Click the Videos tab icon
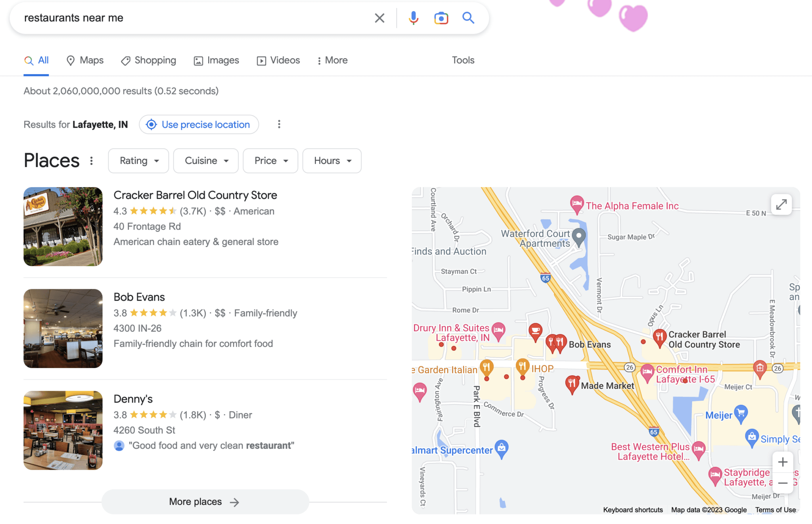This screenshot has width=812, height=524. tap(260, 60)
